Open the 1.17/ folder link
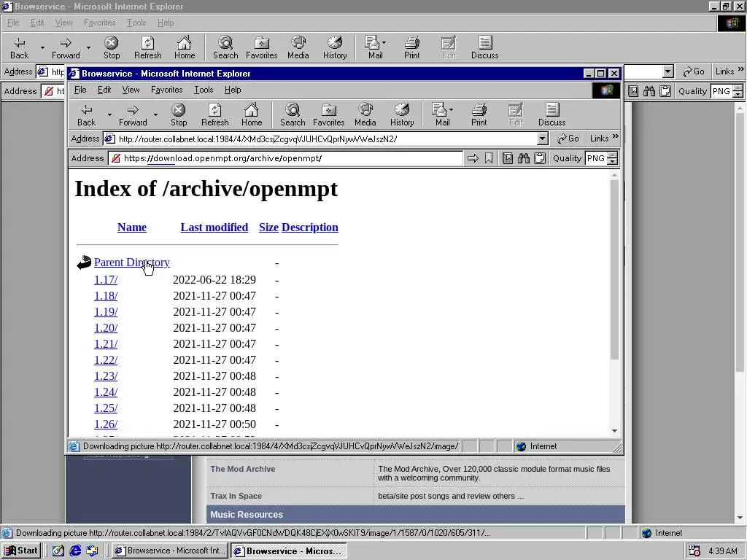The image size is (747, 560). (106, 279)
